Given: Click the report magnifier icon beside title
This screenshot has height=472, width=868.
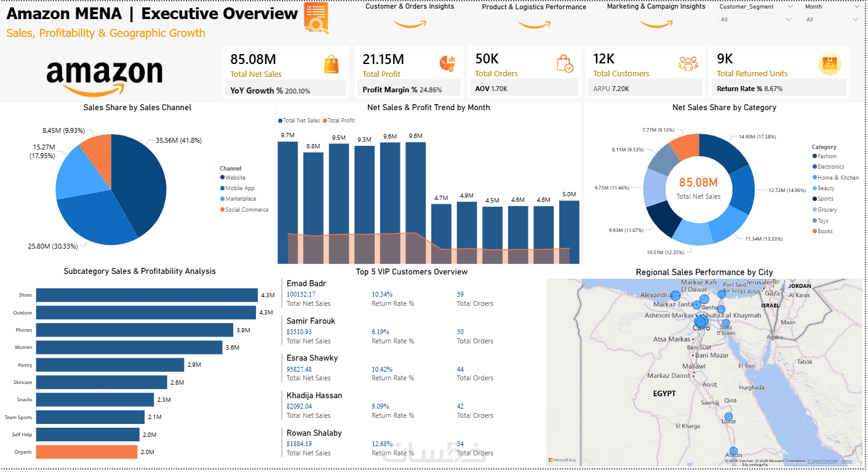Looking at the screenshot, I should [316, 18].
